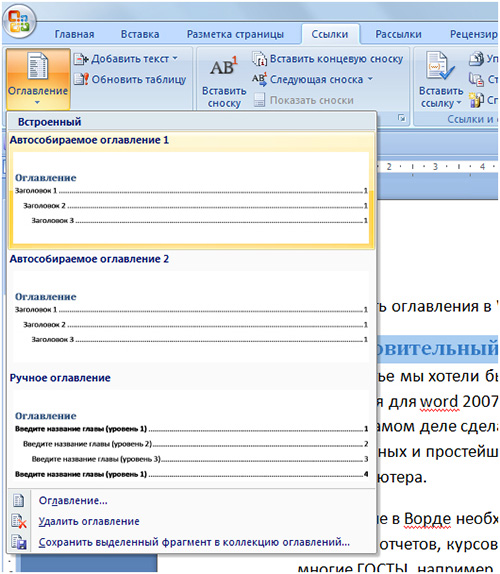
Task: Click the Следующая сноска icon
Action: [x=259, y=79]
